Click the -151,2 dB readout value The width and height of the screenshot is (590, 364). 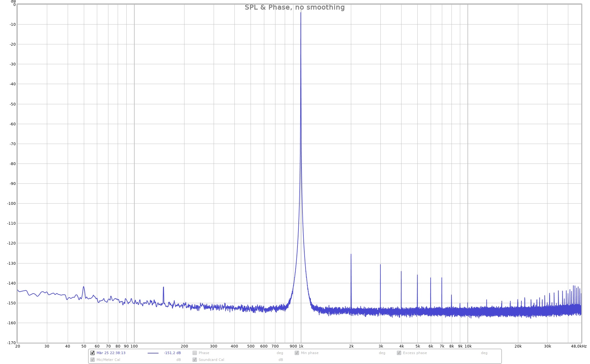coord(172,353)
